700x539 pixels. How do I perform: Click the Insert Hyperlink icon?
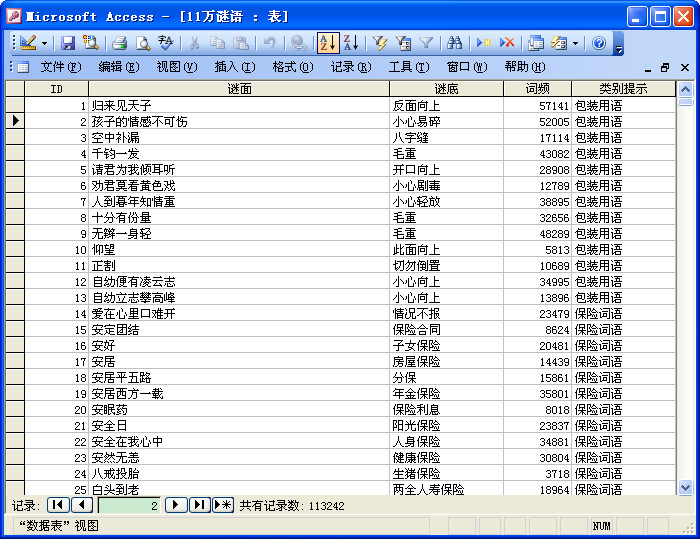tap(298, 43)
